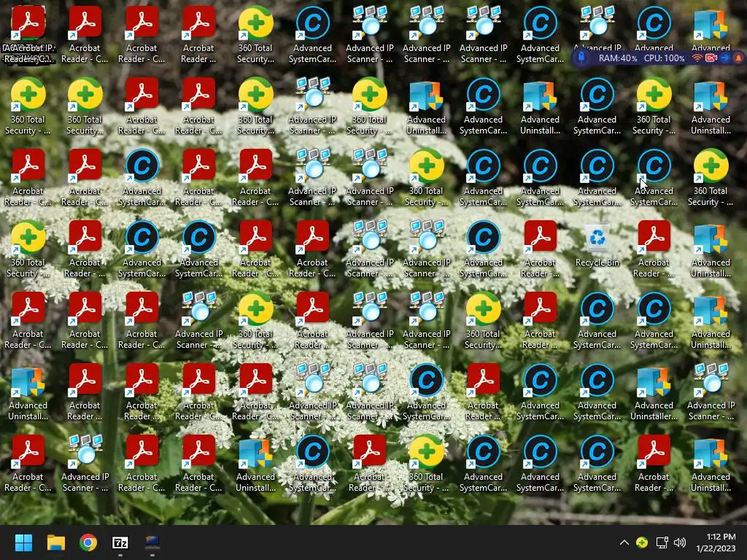Select Acrobat Reader icon immediately right of Recycle Bin
Screen dimensions: 747x560
click(654, 248)
